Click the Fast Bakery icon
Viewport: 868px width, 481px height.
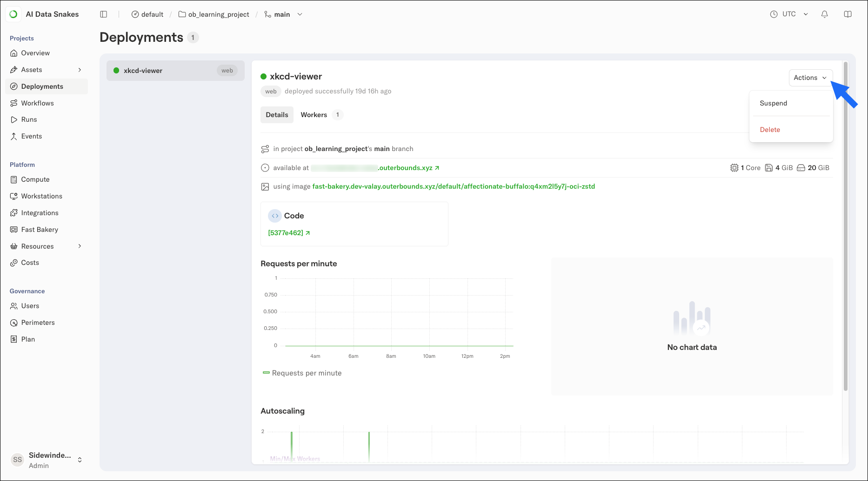click(x=14, y=230)
